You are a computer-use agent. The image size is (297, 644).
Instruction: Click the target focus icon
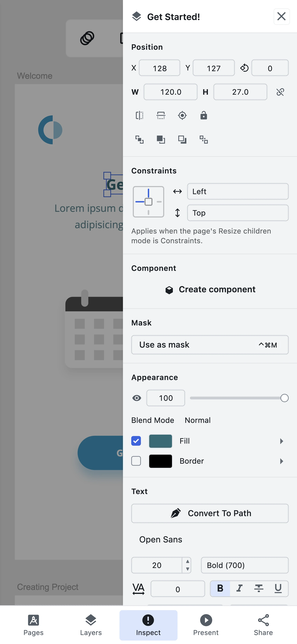[x=182, y=116]
